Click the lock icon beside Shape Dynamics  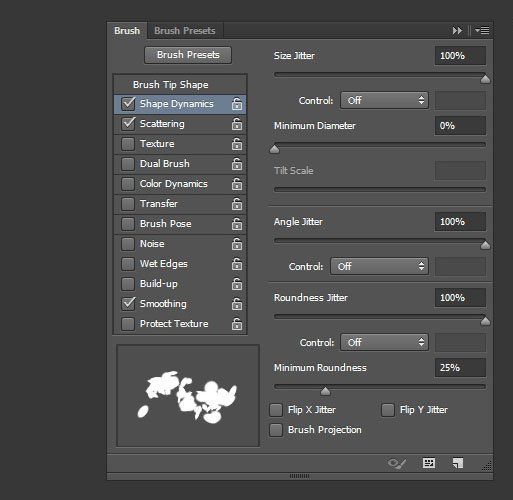point(237,104)
